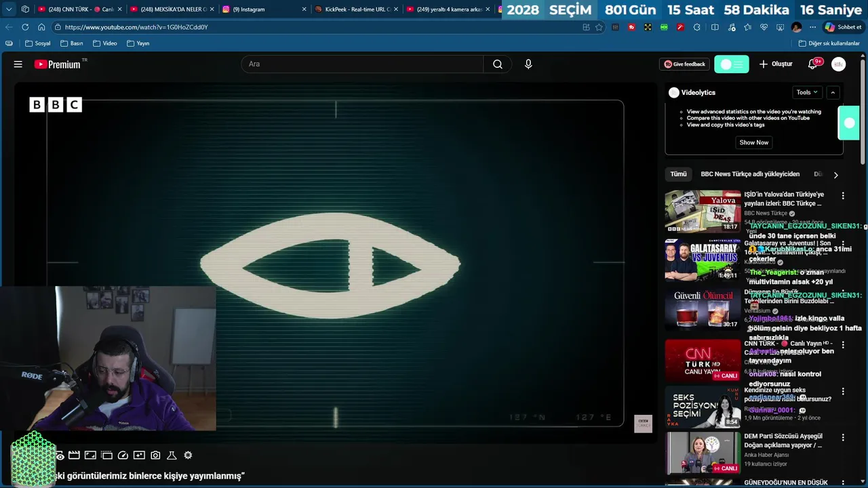Click the Give feedback button
This screenshot has width=868, height=488.
tap(684, 64)
